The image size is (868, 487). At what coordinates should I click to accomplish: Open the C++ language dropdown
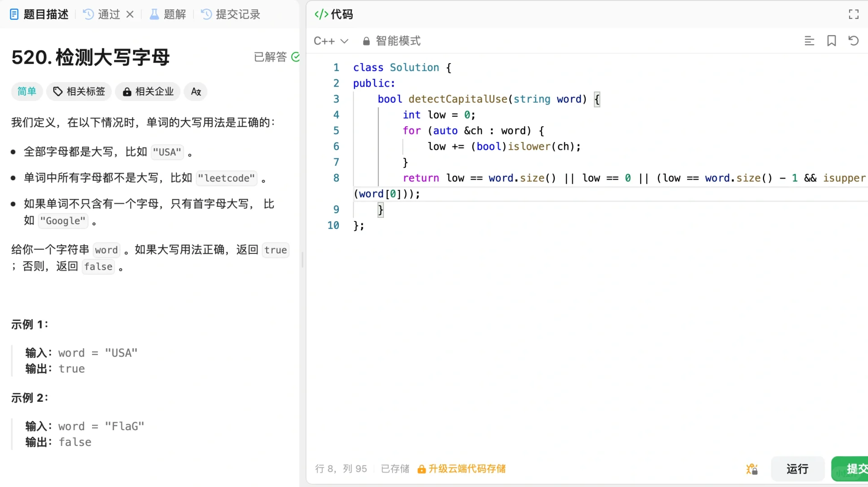point(331,41)
